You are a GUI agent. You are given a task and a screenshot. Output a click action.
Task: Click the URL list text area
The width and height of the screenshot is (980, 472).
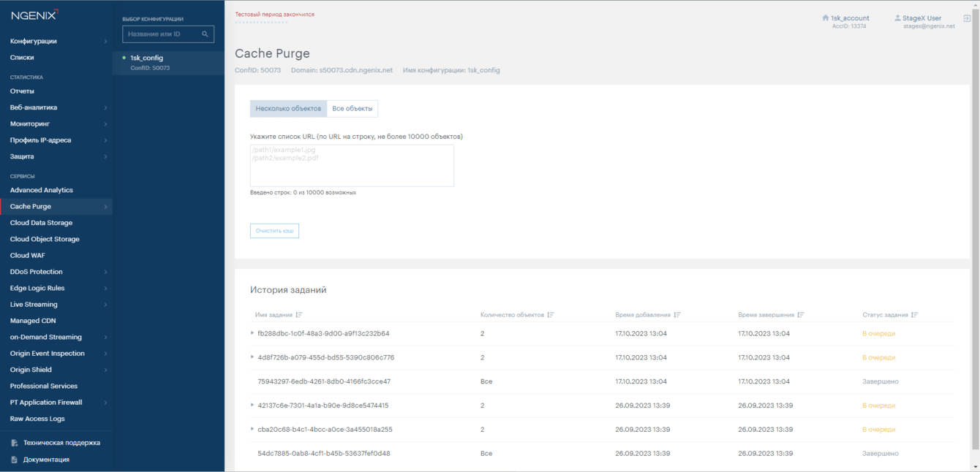coord(352,166)
